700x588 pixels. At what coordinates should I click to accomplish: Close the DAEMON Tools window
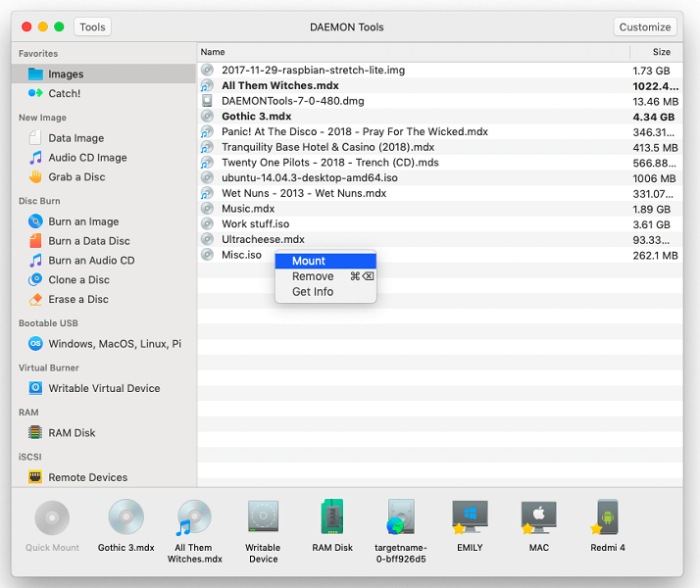(26, 27)
